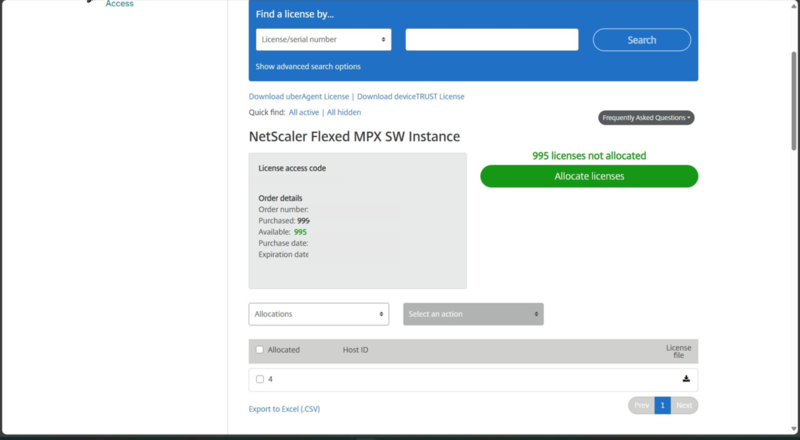The width and height of the screenshot is (800, 440).
Task: Open the Select an action dropdown
Action: (x=473, y=314)
